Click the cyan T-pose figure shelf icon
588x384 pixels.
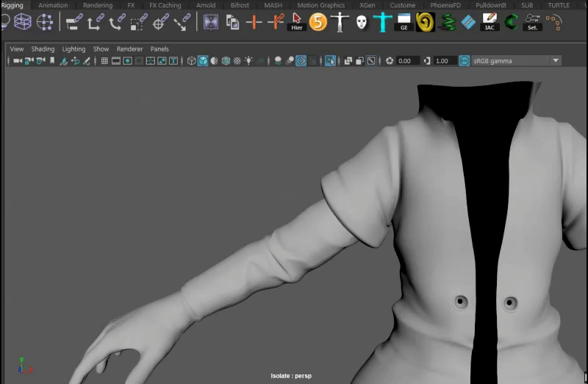pyautogui.click(x=382, y=22)
